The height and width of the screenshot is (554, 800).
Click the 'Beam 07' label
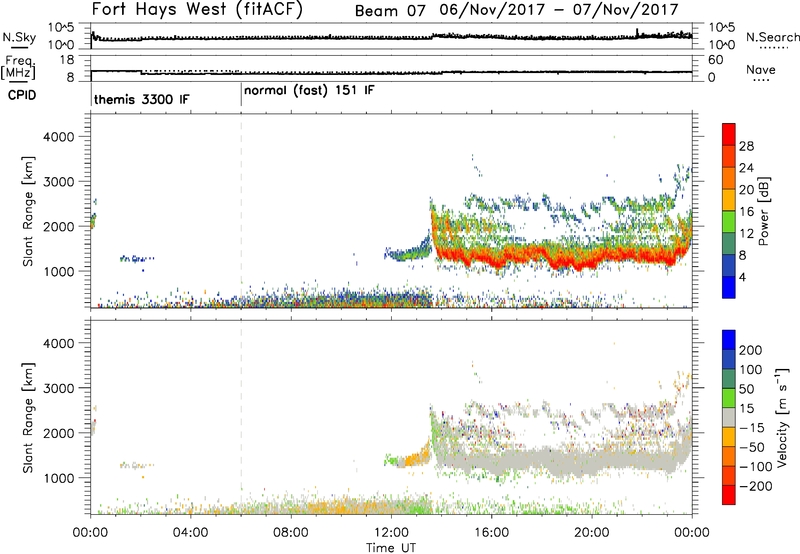point(390,10)
